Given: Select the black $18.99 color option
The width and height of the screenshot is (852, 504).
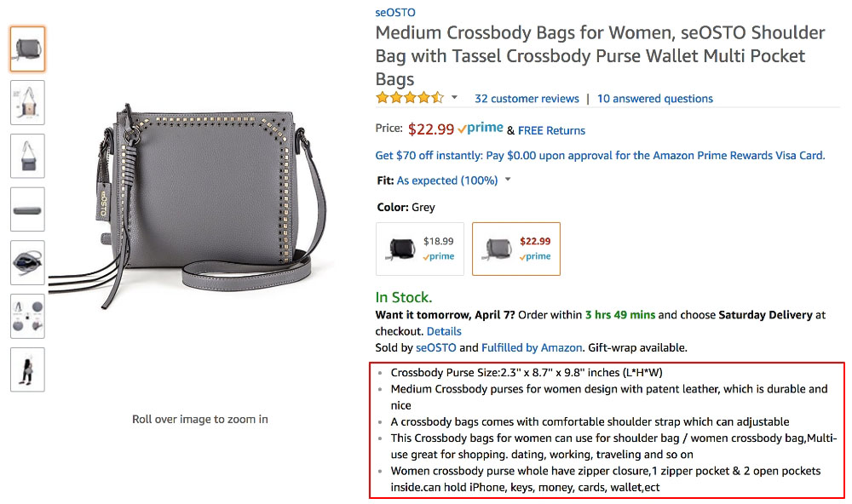Looking at the screenshot, I should pos(419,249).
